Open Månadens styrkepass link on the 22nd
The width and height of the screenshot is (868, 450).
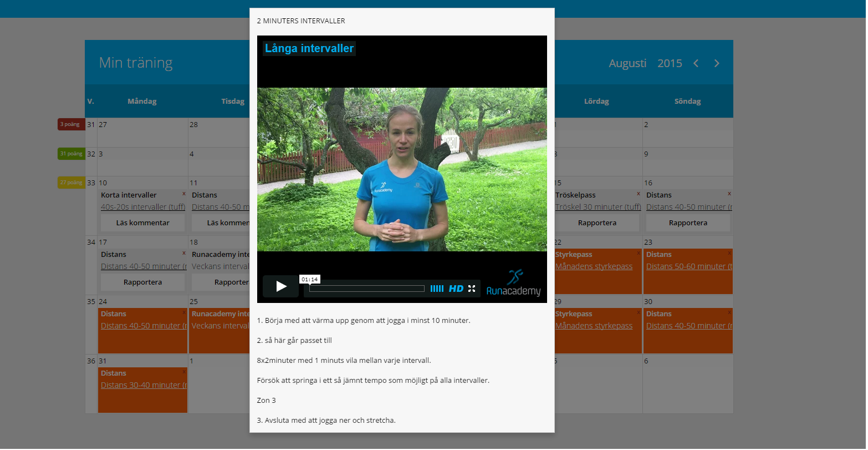pyautogui.click(x=594, y=266)
